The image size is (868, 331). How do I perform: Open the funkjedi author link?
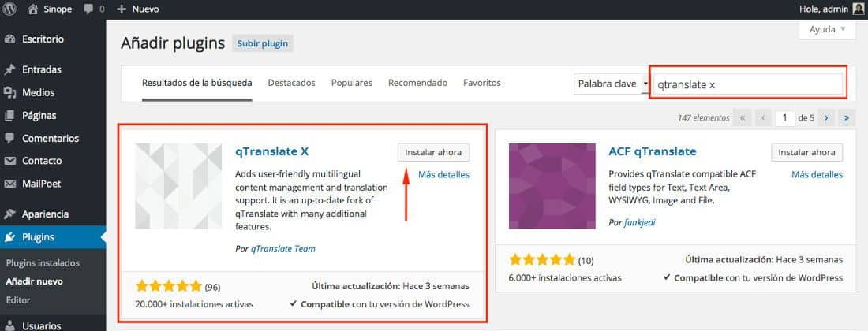tap(639, 223)
